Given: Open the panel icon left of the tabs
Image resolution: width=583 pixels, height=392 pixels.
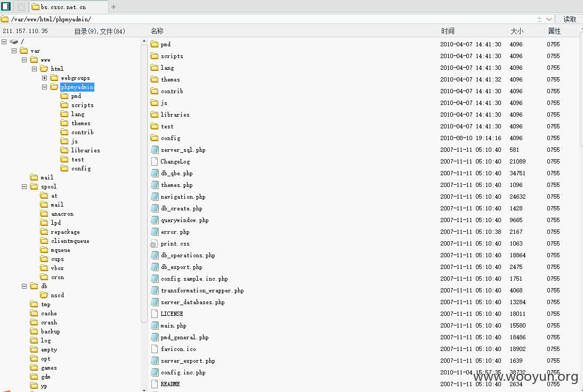Looking at the screenshot, I should tap(6, 6).
